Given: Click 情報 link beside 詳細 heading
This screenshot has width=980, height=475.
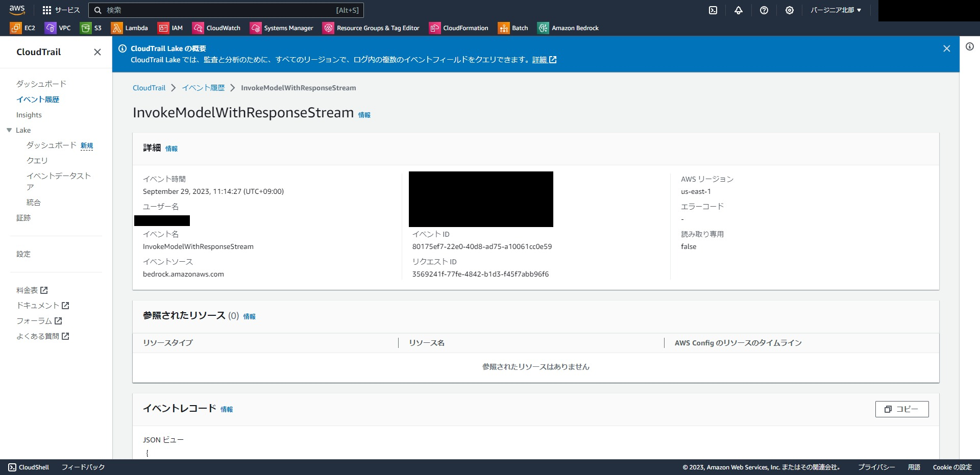Looking at the screenshot, I should (171, 149).
